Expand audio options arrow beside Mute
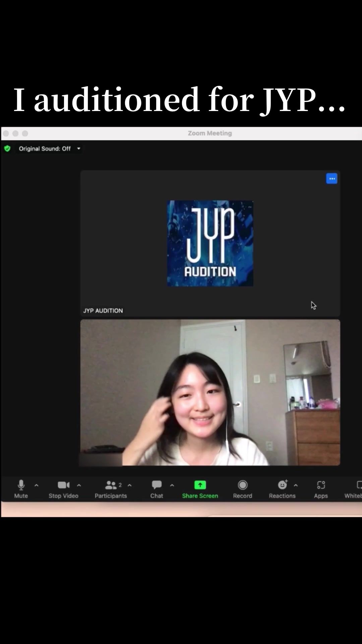 37,485
